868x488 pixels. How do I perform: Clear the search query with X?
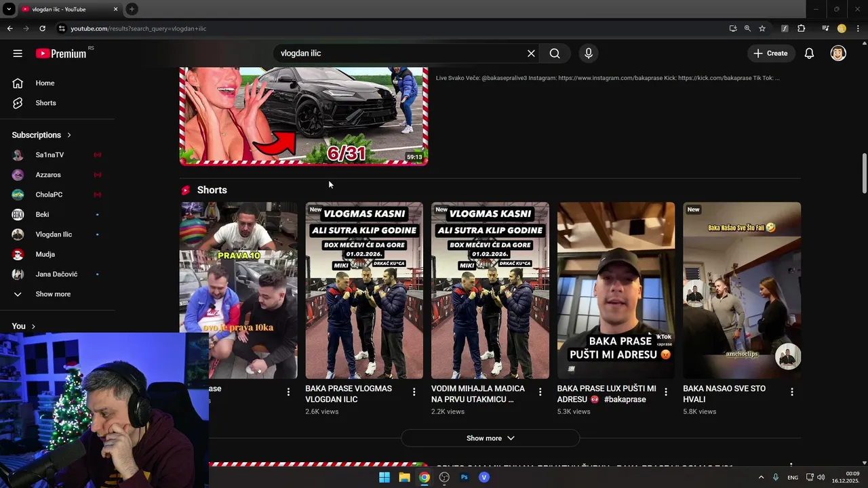coord(531,54)
